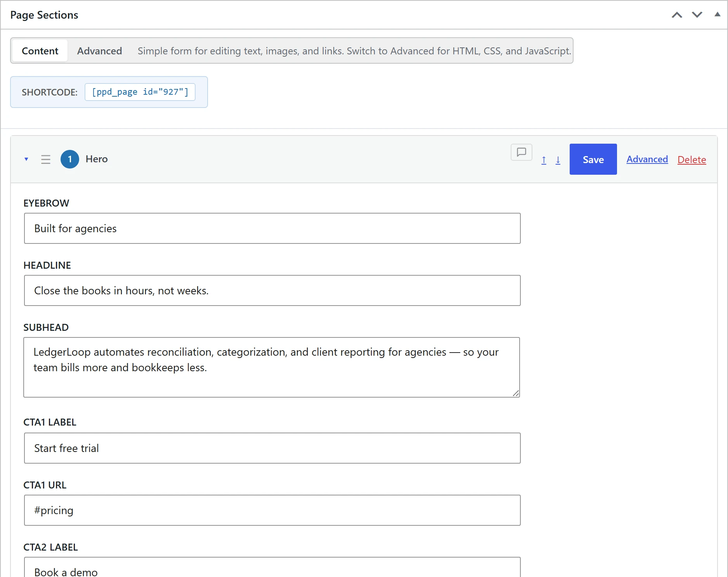Image resolution: width=728 pixels, height=577 pixels.
Task: Click the 'EYEBROW' field label
Action: pos(46,203)
